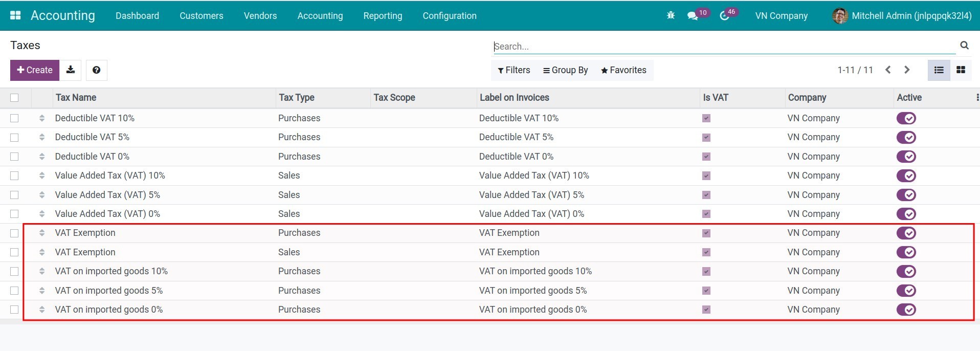The height and width of the screenshot is (351, 980).
Task: Open the conversations chat bubble icon
Action: coord(693,16)
